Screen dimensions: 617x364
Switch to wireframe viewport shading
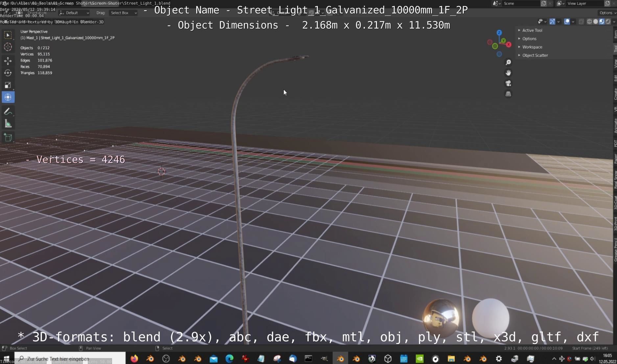tap(589, 22)
